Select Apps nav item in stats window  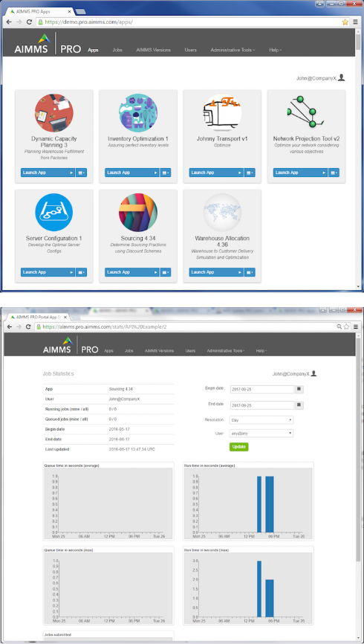coord(108,351)
